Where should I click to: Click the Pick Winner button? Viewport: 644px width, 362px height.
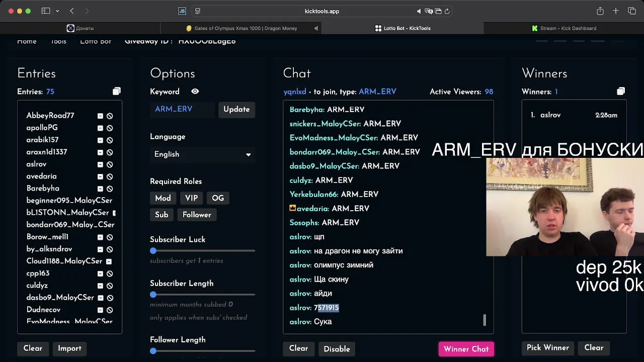click(x=548, y=347)
